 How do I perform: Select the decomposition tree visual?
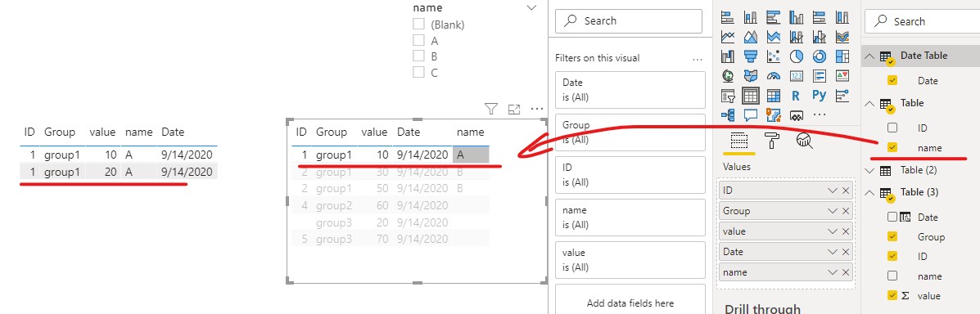(728, 115)
